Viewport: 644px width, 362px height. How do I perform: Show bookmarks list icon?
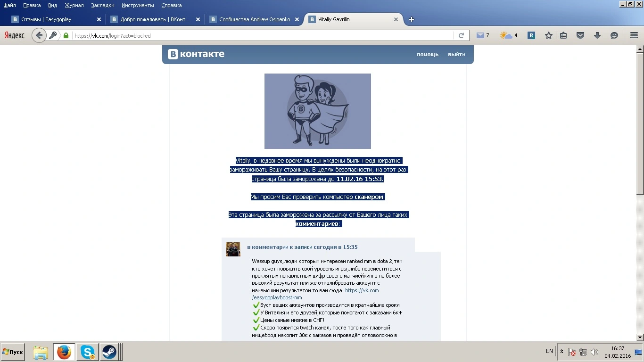point(563,35)
